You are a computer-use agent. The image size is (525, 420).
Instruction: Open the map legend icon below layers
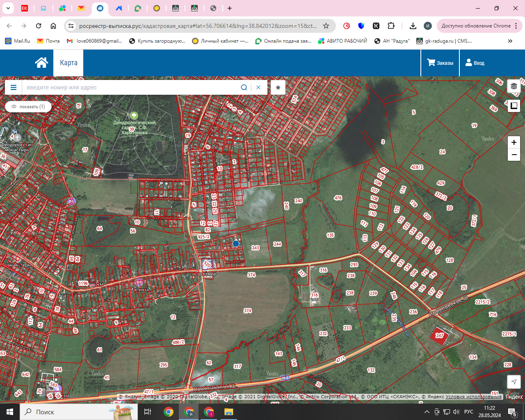[x=514, y=106]
